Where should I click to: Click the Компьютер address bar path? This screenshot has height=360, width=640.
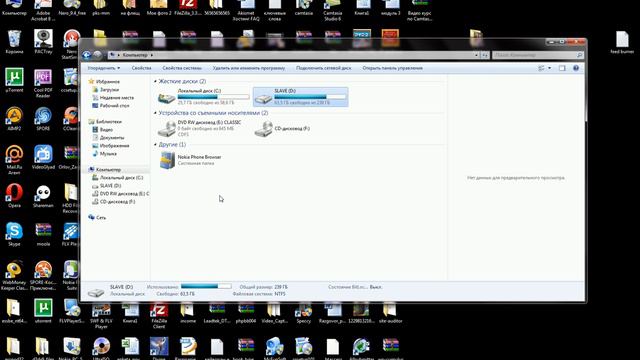click(135, 55)
